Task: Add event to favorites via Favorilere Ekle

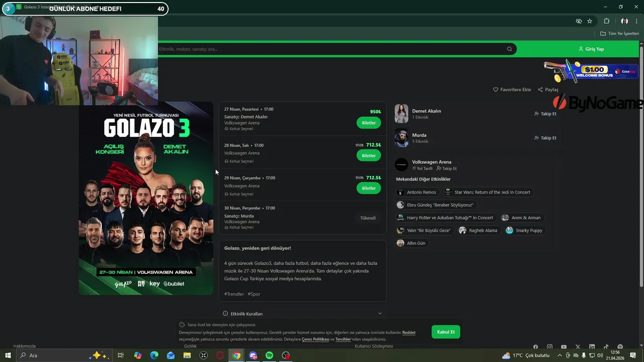Action: pos(512,89)
